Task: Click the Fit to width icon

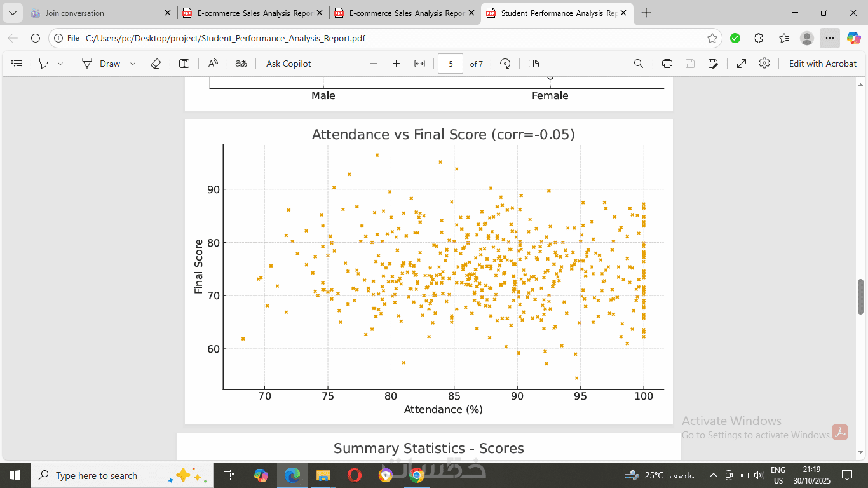Action: (419, 64)
